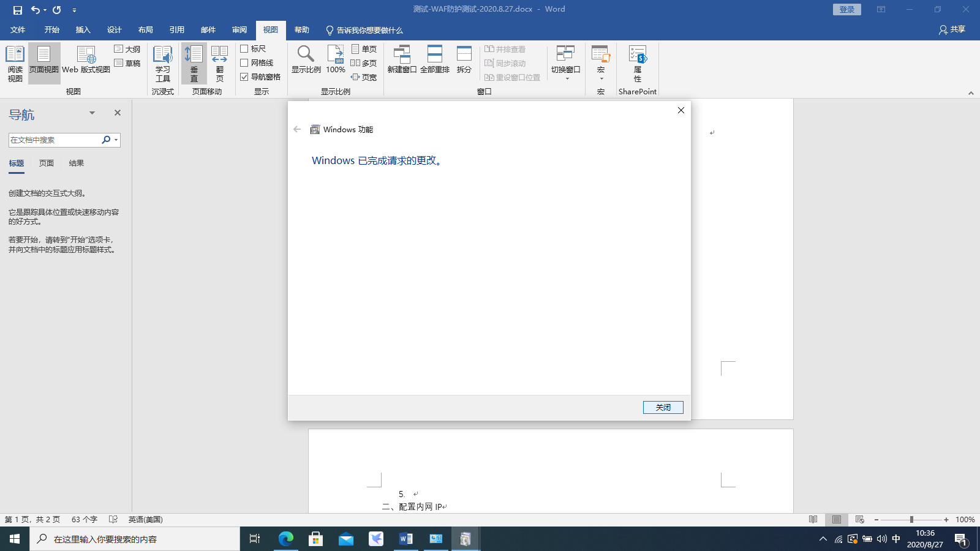Screen dimensions: 980x551
Task: Switch to Read Mode from status bar
Action: pyautogui.click(x=813, y=519)
